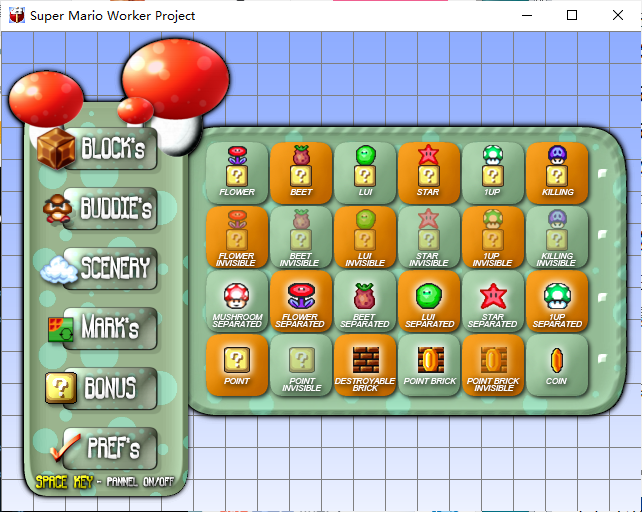The height and width of the screenshot is (512, 642).
Task: Open the MARK's category
Action: pyautogui.click(x=102, y=328)
